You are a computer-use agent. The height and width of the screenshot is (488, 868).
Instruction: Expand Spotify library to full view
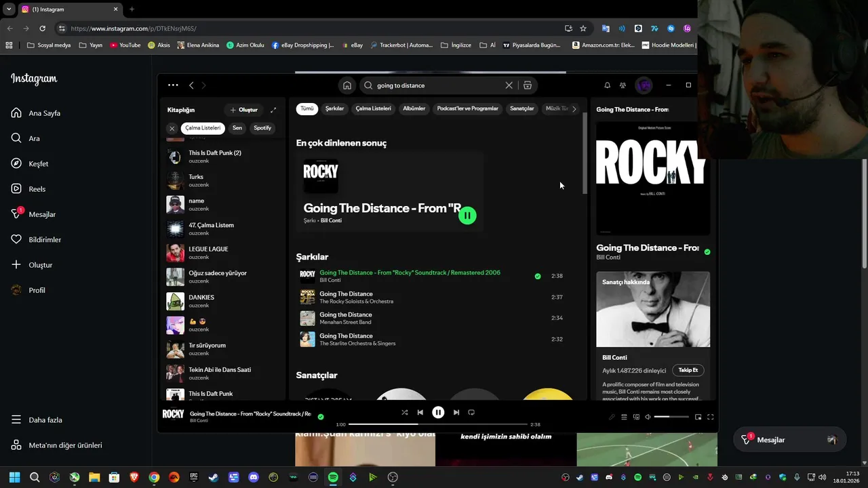tap(273, 110)
